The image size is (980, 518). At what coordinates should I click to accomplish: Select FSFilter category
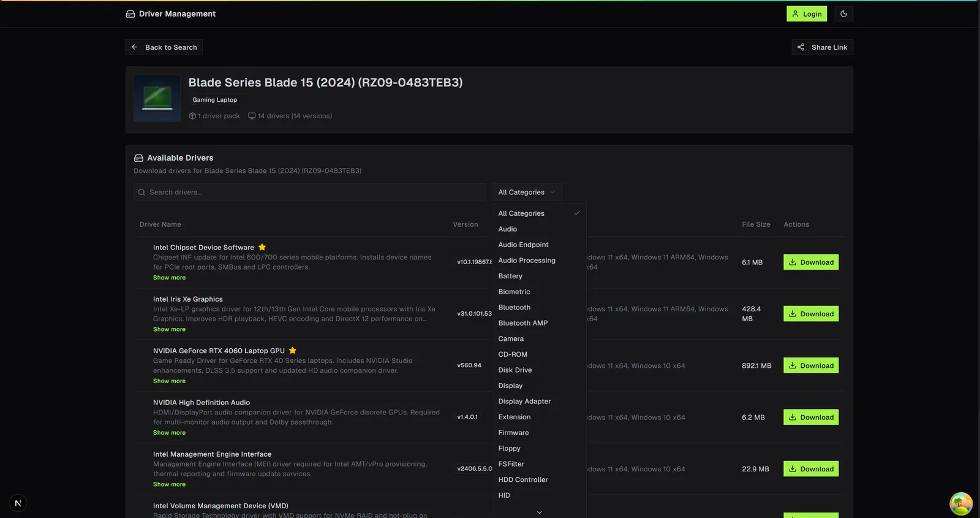pos(539,464)
